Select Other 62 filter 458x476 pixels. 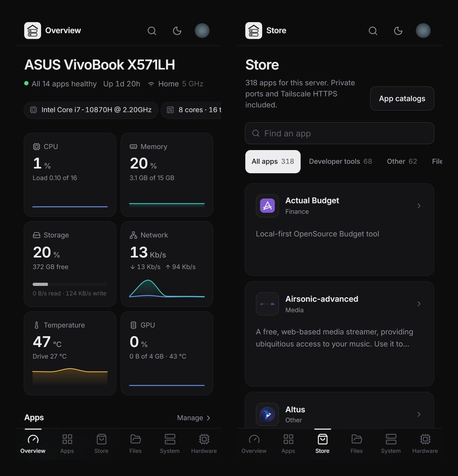(x=402, y=162)
